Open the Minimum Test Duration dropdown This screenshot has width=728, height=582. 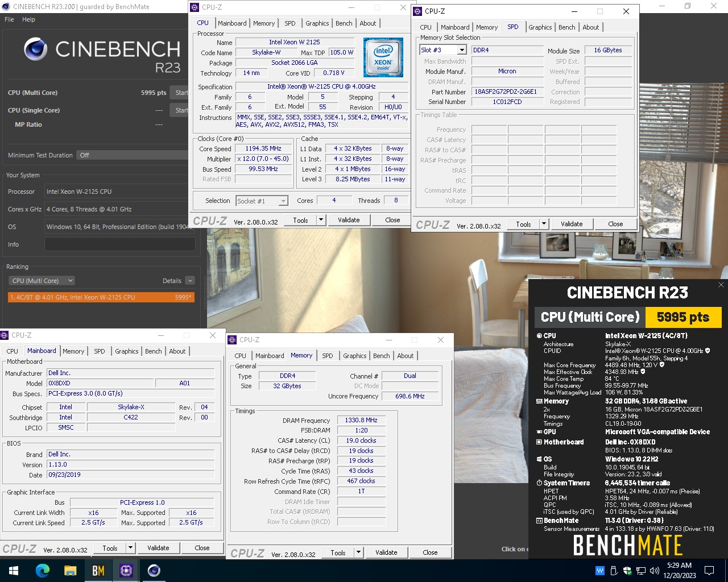[x=133, y=155]
